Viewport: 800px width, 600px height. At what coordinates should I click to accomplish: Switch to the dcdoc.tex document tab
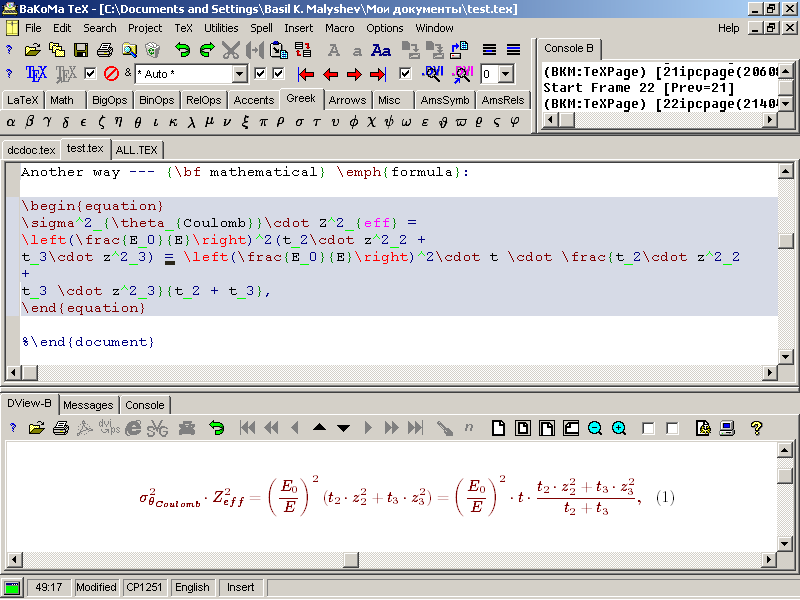click(x=31, y=150)
